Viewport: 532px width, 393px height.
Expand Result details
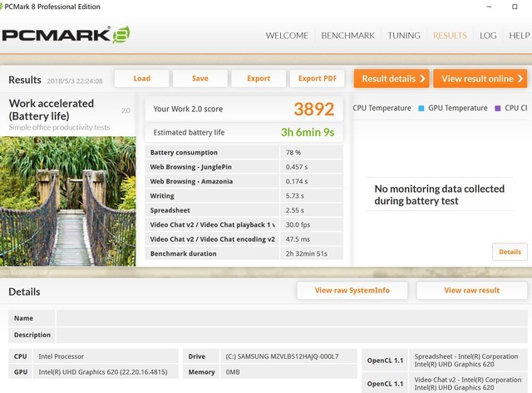tap(392, 78)
